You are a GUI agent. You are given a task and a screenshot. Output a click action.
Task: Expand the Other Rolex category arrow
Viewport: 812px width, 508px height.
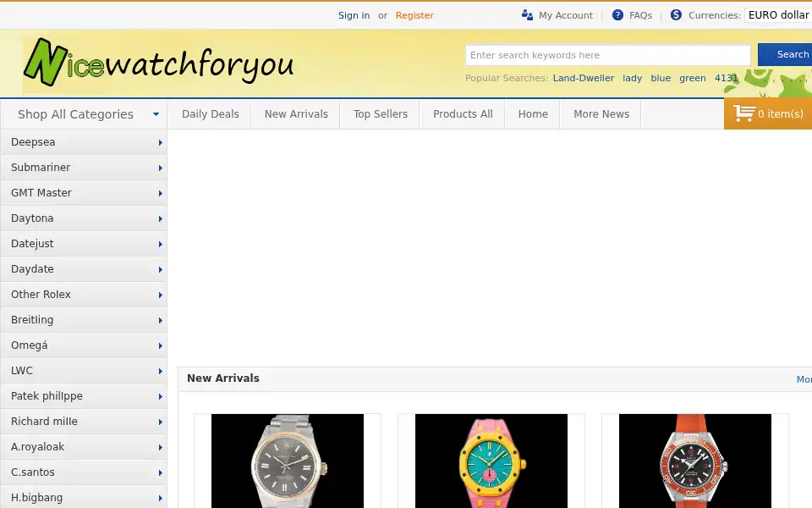tap(161, 295)
